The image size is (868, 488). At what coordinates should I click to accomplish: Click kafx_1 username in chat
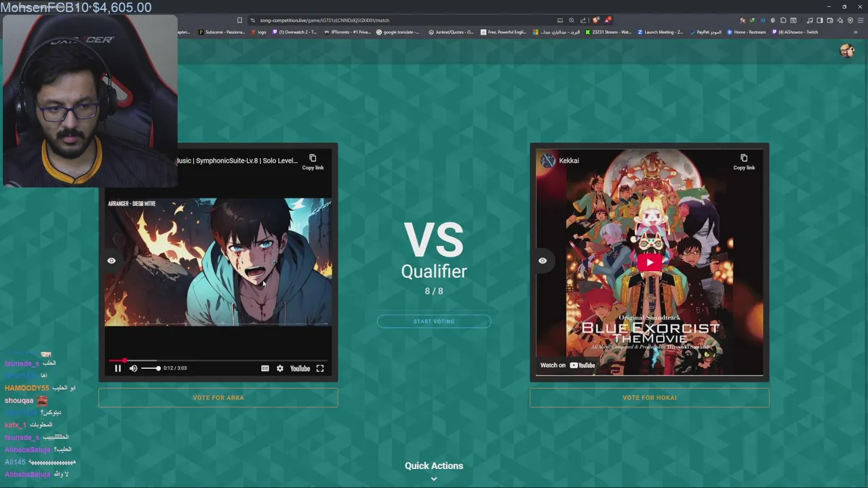pos(15,425)
